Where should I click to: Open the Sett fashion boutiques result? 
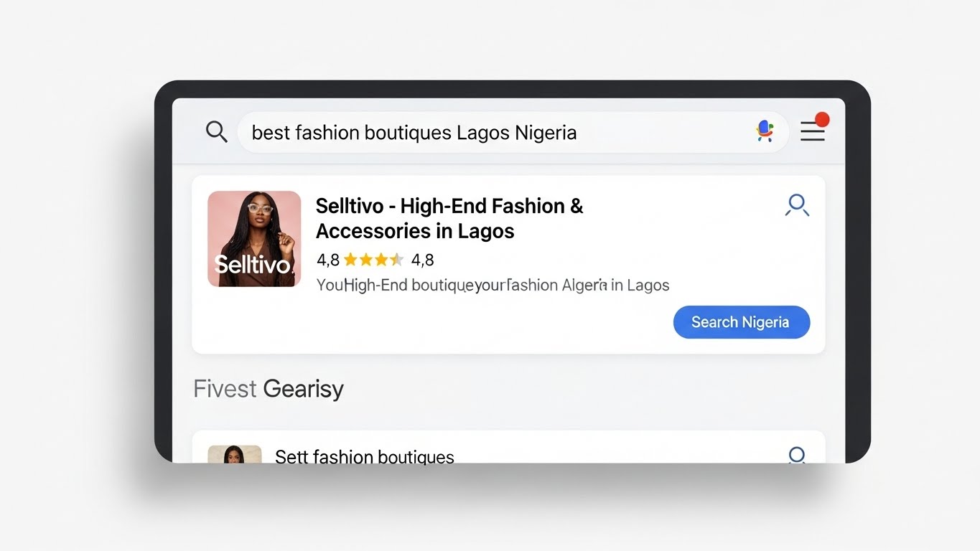click(x=365, y=456)
